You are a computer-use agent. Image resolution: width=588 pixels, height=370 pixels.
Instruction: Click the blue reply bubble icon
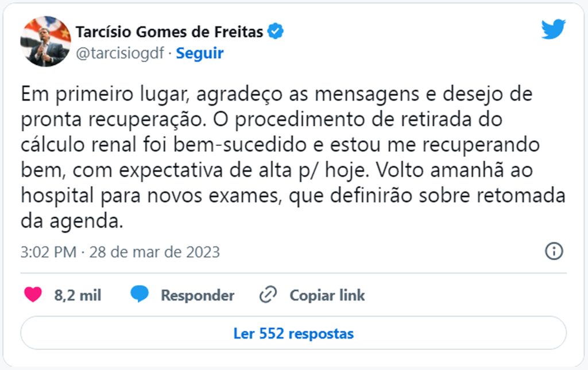point(140,294)
